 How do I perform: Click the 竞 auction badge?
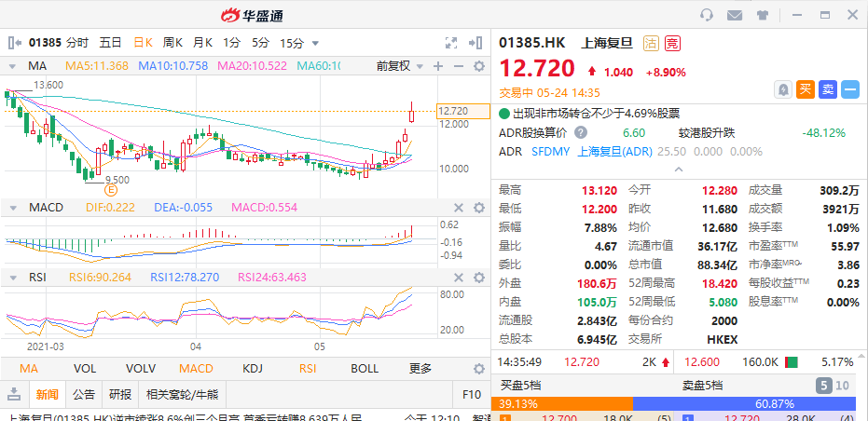click(672, 43)
